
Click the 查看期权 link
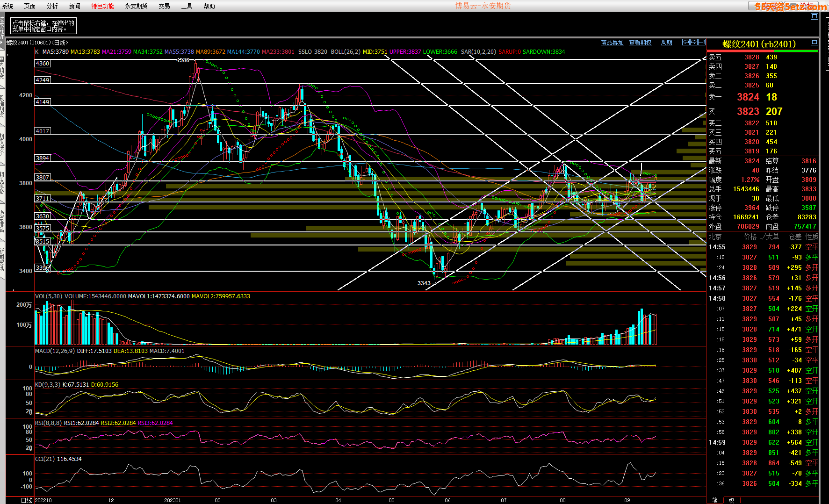pyautogui.click(x=640, y=43)
